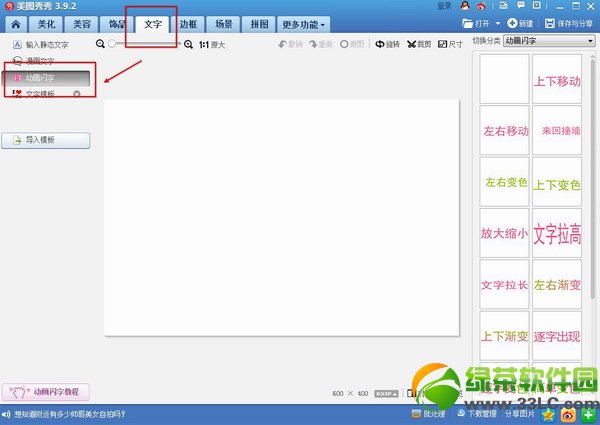The height and width of the screenshot is (425, 600).
Task: Choose the 逐字出现 animation effect
Action: coord(557,336)
